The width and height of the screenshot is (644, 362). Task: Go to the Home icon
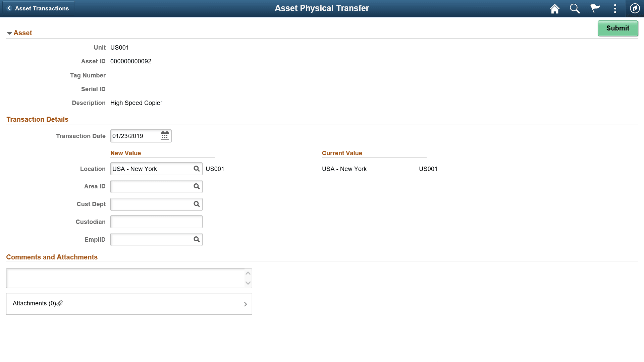coord(554,8)
